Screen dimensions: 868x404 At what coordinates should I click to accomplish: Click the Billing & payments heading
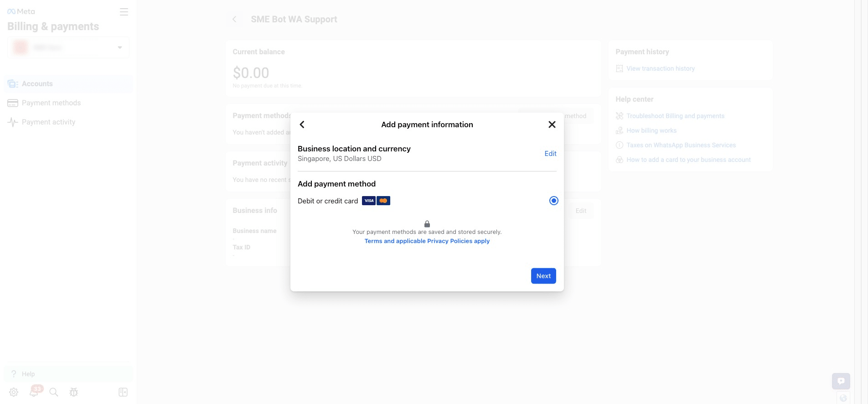(53, 26)
